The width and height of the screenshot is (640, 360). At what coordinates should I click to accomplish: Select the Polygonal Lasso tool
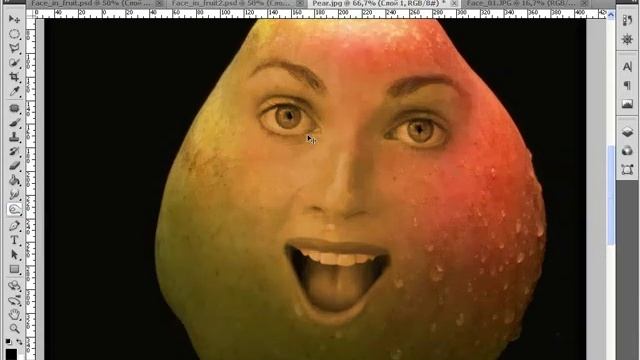pos(14,49)
